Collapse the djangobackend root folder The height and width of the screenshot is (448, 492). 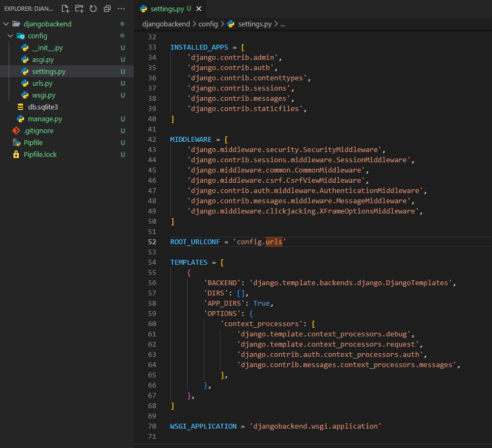[x=5, y=24]
